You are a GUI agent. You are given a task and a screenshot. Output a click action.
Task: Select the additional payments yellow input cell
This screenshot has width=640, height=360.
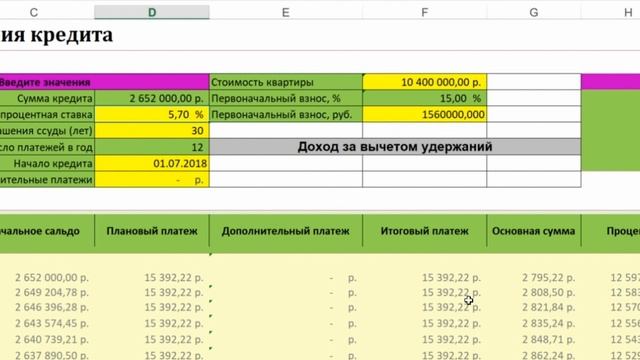(152, 180)
